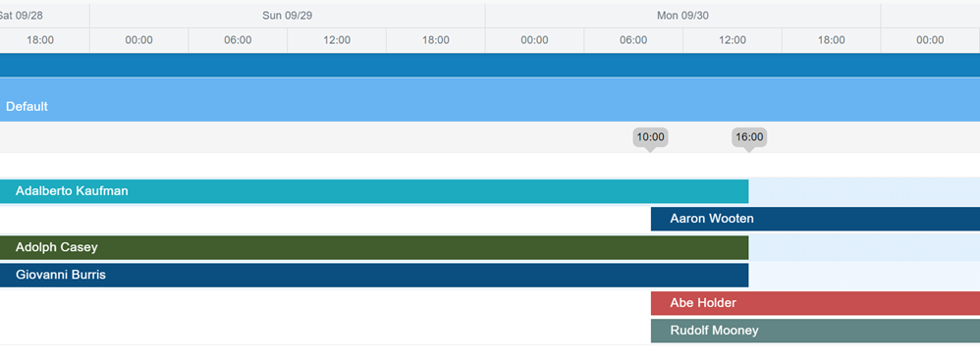This screenshot has width=980, height=359.
Task: Click the 16:00 time marker
Action: tap(749, 137)
